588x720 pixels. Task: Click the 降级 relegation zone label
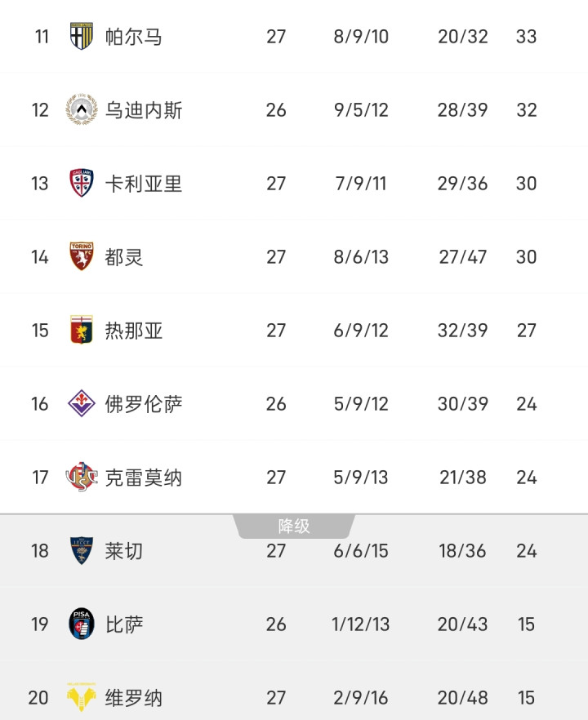(x=294, y=527)
